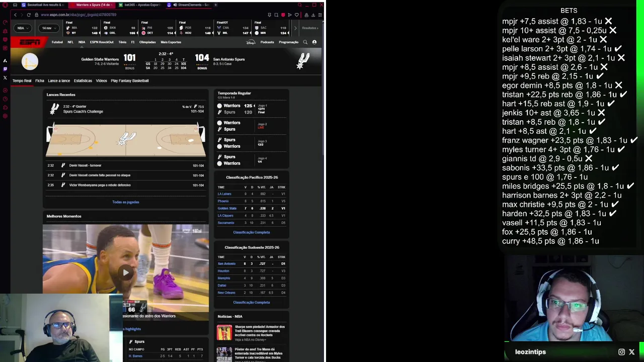Open the ESPN search magnifier
The image size is (644, 362).
point(305,42)
